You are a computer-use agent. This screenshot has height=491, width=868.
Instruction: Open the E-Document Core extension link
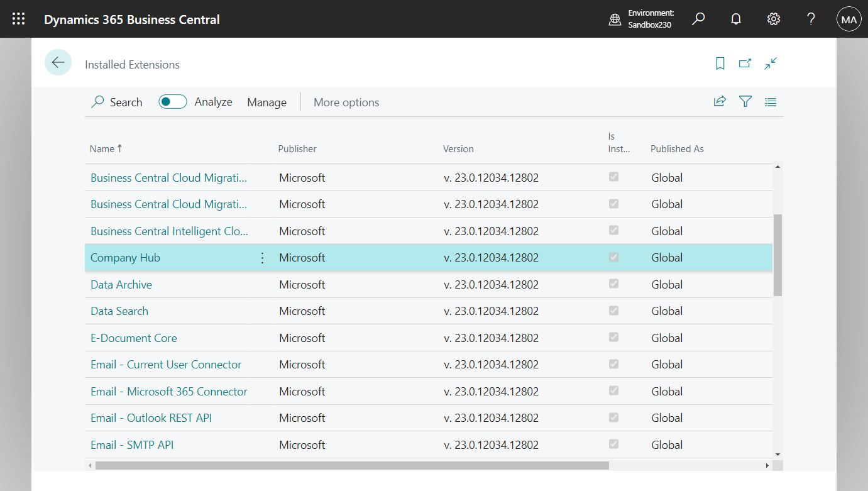(134, 338)
